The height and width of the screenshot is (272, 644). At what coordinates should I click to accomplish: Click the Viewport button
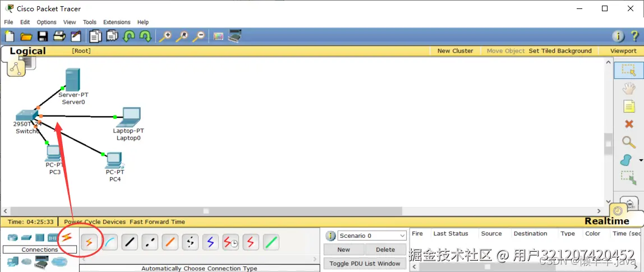coord(623,51)
